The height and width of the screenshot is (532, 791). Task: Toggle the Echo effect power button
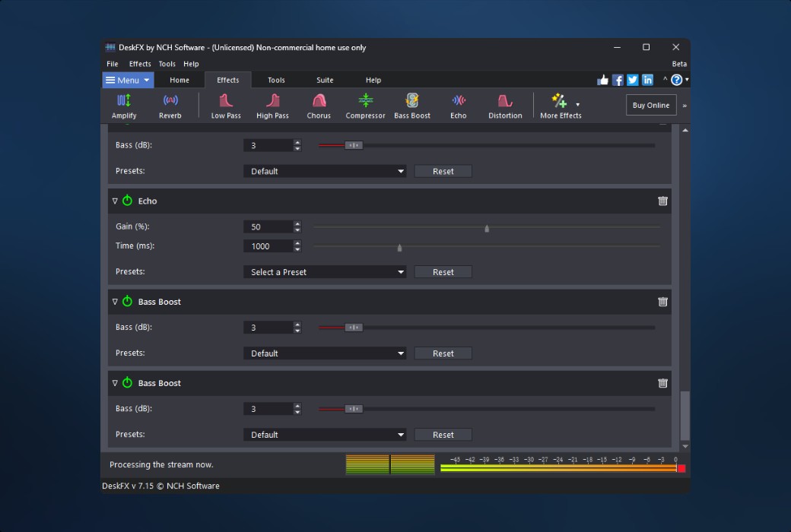[127, 201]
